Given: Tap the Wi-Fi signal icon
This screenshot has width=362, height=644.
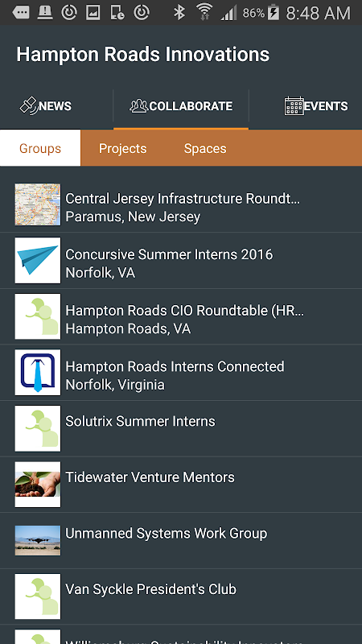Looking at the screenshot, I should click(204, 12).
